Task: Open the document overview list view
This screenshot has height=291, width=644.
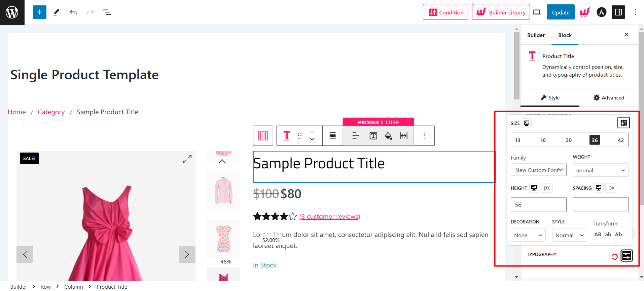Action: click(107, 12)
